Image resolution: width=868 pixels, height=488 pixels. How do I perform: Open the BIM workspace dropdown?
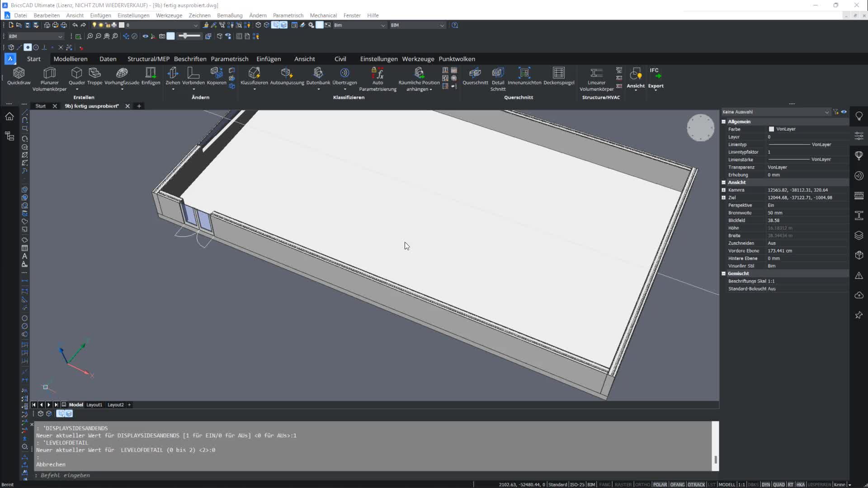point(35,36)
